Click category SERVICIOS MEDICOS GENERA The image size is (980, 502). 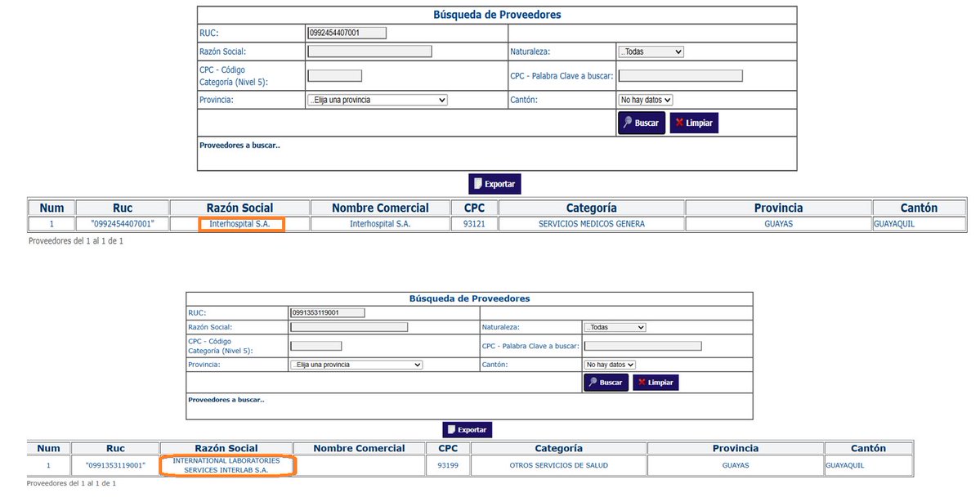click(591, 224)
